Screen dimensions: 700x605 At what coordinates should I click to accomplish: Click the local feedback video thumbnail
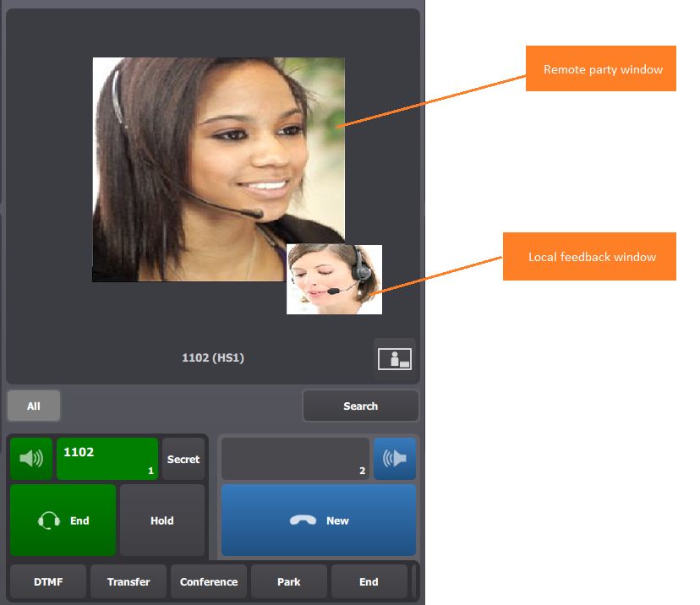click(x=335, y=280)
